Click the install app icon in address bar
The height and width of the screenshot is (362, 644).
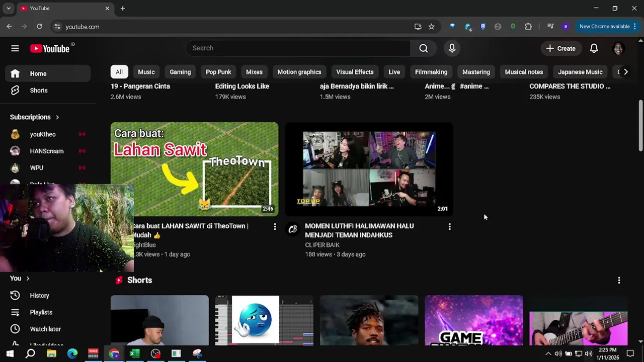pyautogui.click(x=418, y=27)
